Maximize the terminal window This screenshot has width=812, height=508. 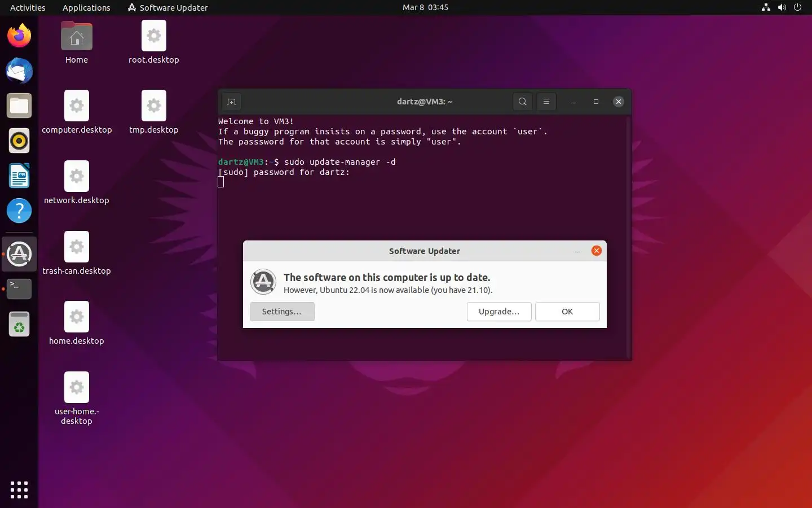point(596,102)
